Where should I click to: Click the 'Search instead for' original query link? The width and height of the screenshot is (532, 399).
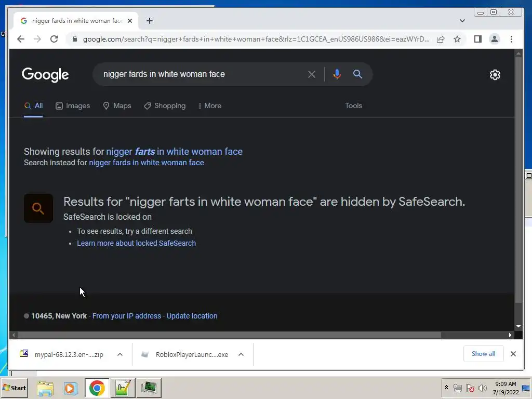tap(146, 163)
